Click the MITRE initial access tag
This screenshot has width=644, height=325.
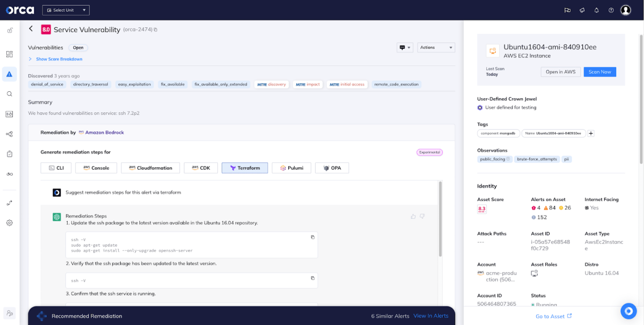pos(347,84)
